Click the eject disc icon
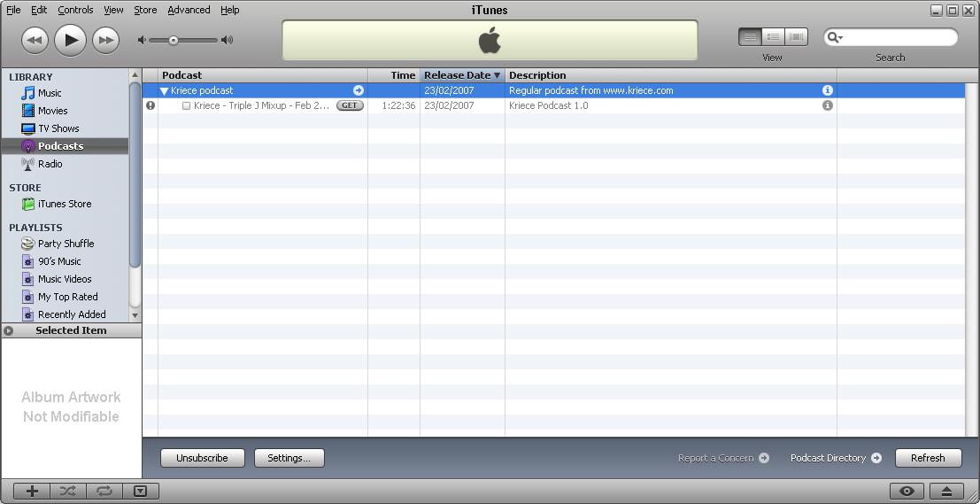 tap(946, 492)
